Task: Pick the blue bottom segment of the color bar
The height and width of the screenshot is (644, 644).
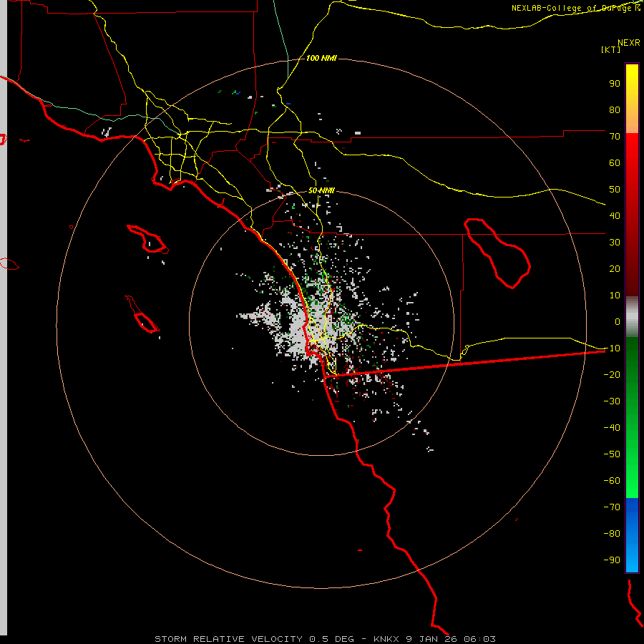Action: [632, 535]
